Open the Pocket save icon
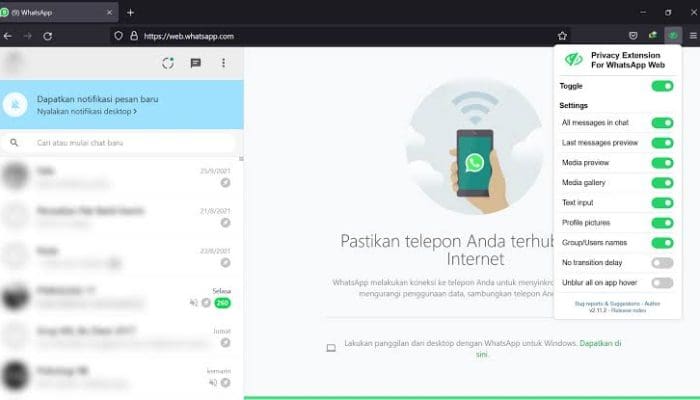Screen dimensions: 700x400 click(x=633, y=36)
